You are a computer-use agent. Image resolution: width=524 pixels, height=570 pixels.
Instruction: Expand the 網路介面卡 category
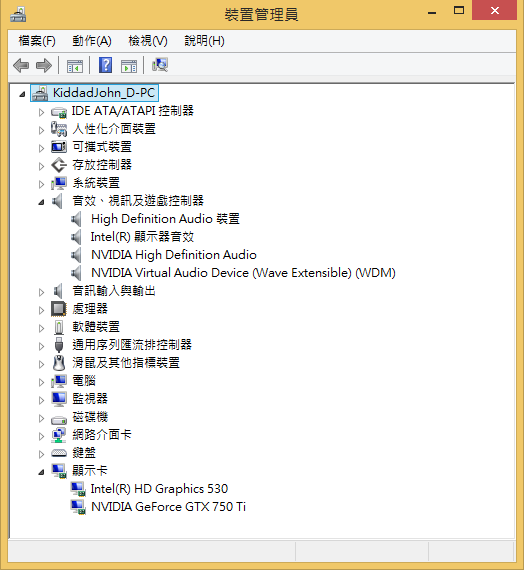pos(41,436)
